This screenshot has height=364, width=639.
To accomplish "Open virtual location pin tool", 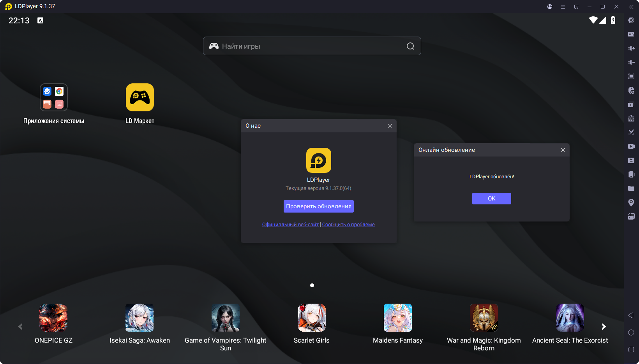I will (x=631, y=202).
